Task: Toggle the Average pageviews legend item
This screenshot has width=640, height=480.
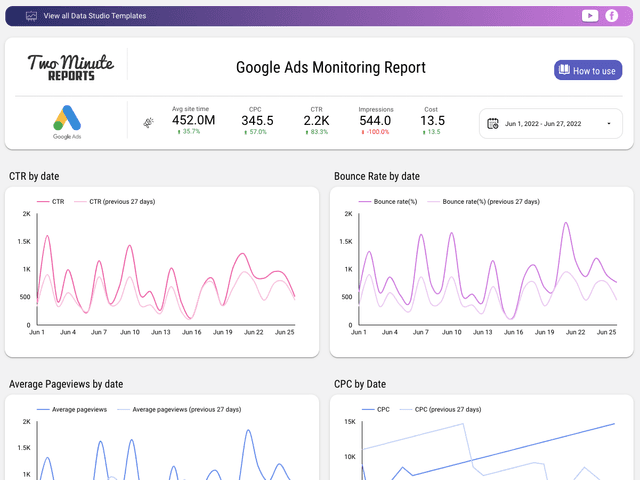Action: point(72,409)
